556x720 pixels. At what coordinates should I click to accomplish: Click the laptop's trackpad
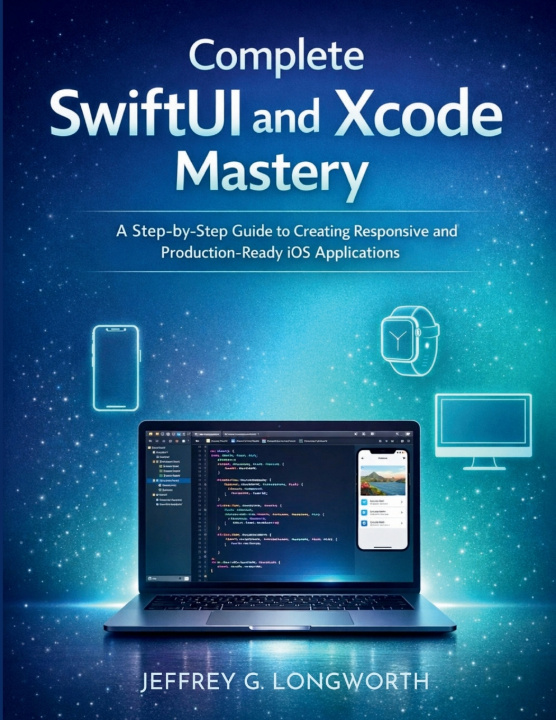click(x=279, y=618)
